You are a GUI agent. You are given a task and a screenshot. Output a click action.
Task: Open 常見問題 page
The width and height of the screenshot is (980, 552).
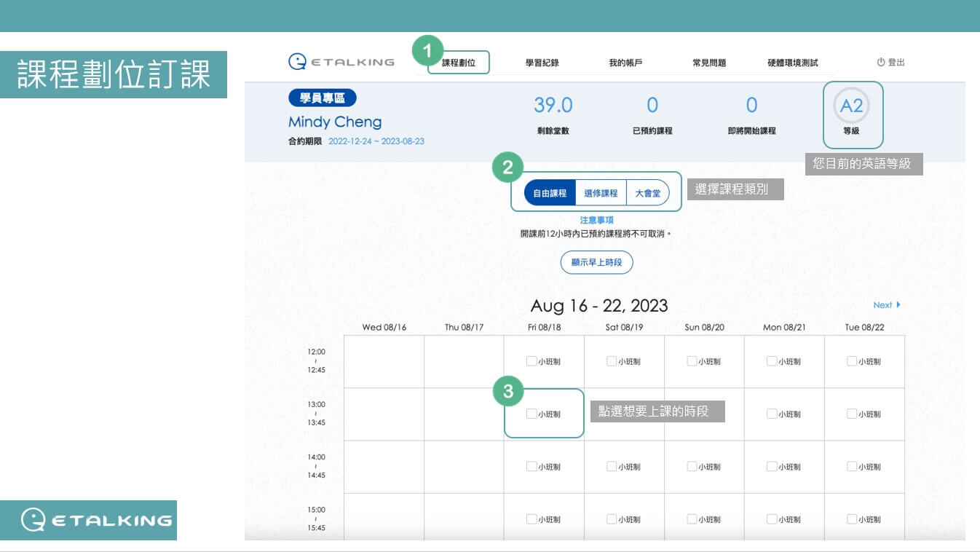[x=708, y=63]
